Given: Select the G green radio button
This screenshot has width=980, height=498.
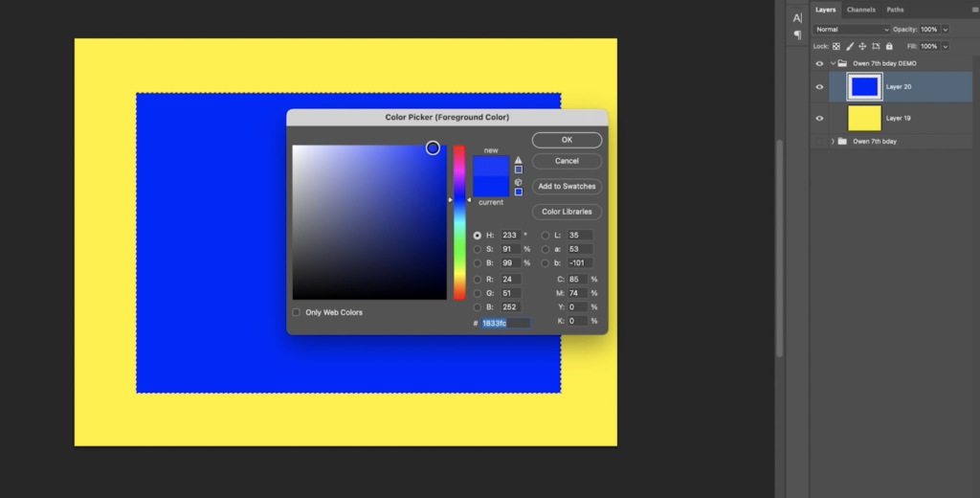Looking at the screenshot, I should point(478,293).
